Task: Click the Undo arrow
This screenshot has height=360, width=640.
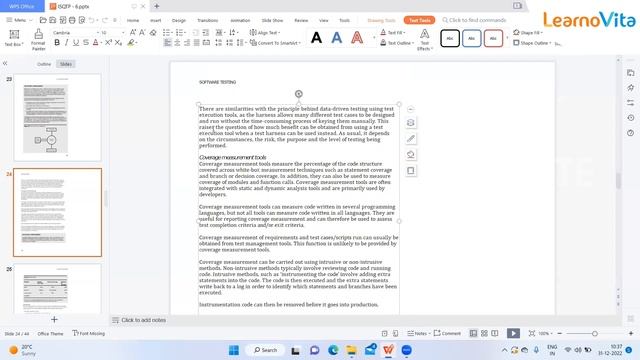Action: click(x=92, y=20)
